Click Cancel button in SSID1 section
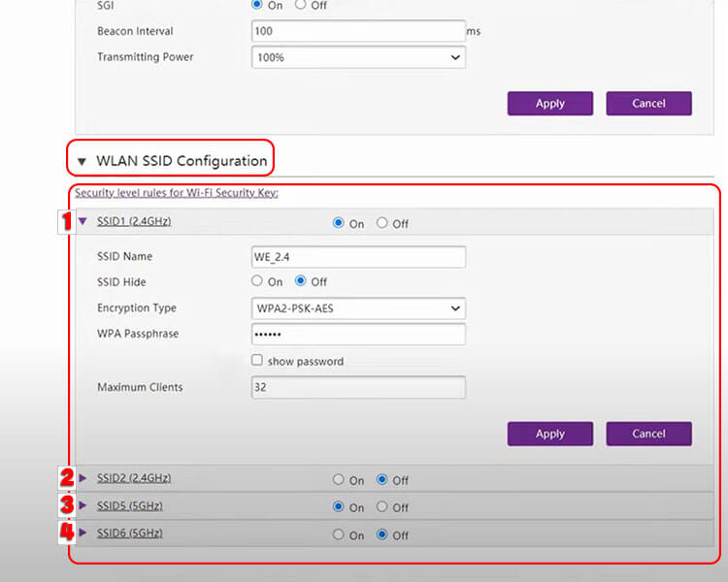Viewport: 728px width, 582px height. pos(648,434)
